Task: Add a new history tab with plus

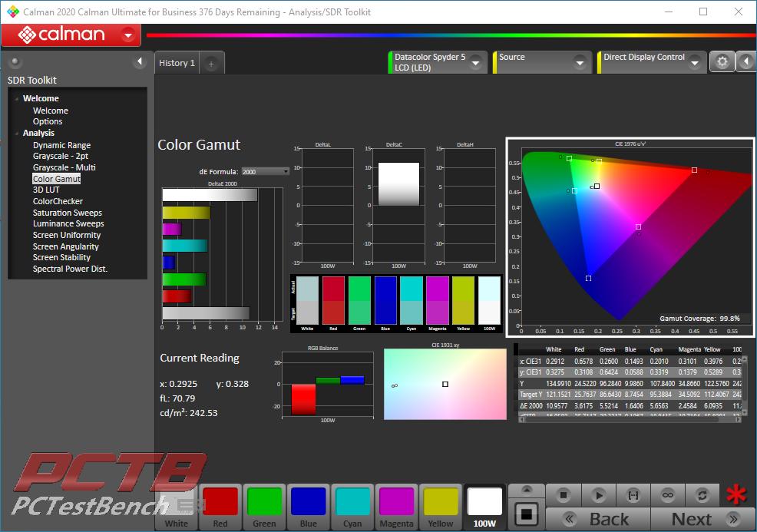Action: (211, 63)
